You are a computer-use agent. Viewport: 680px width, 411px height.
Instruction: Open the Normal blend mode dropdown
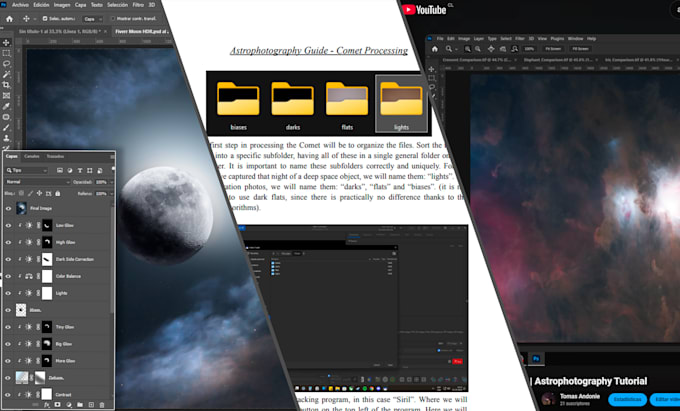pos(37,182)
